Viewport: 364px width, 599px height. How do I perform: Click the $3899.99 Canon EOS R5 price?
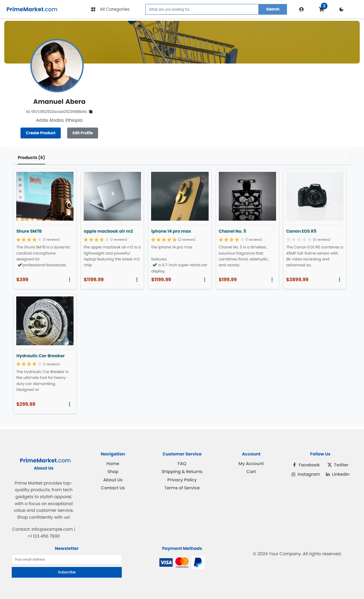[x=297, y=280]
